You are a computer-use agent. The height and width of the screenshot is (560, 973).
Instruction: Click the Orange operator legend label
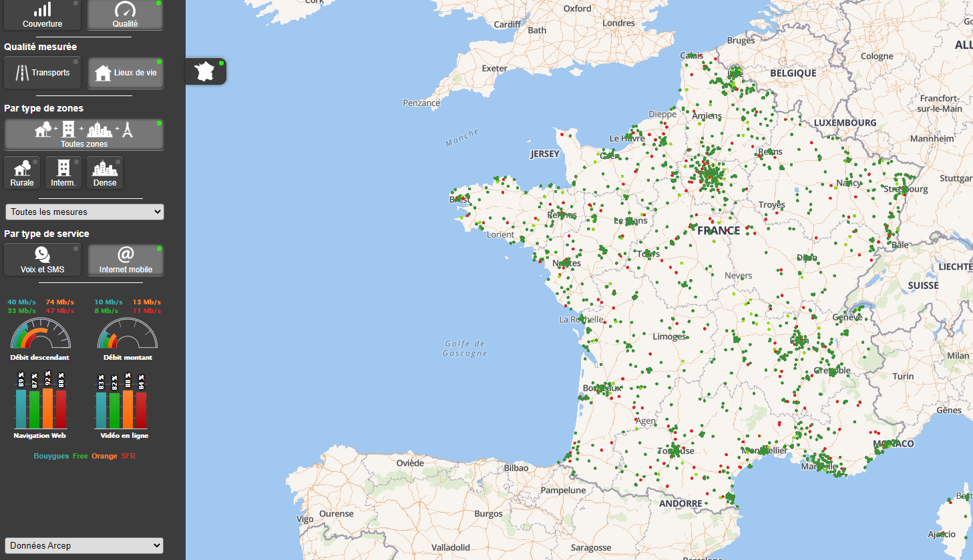(104, 456)
